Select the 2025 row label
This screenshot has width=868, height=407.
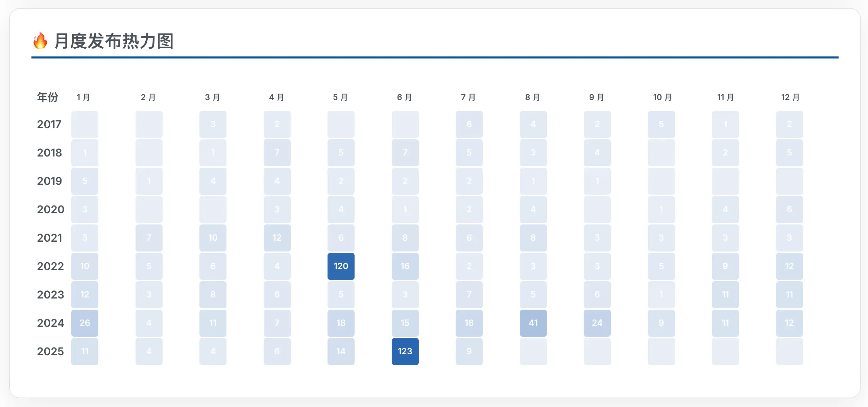click(50, 351)
